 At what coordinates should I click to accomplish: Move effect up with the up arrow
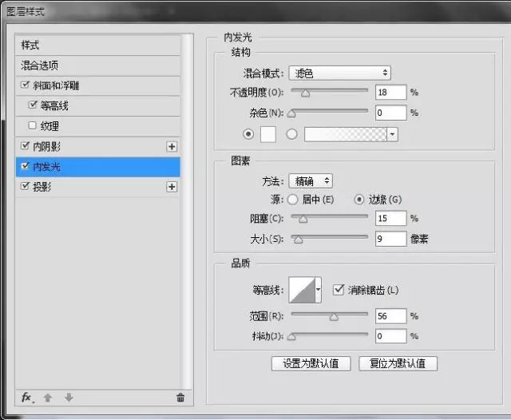point(48,398)
